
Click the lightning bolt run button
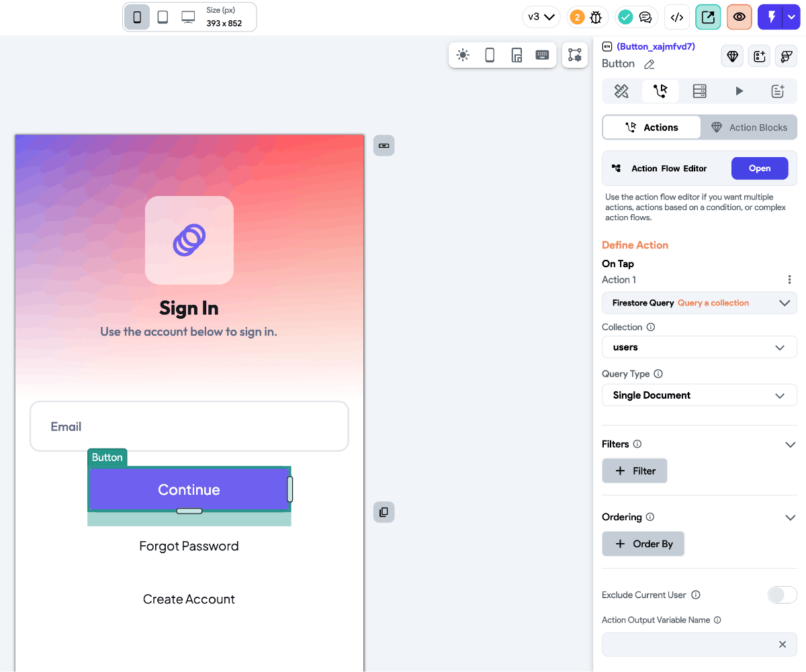coord(770,17)
